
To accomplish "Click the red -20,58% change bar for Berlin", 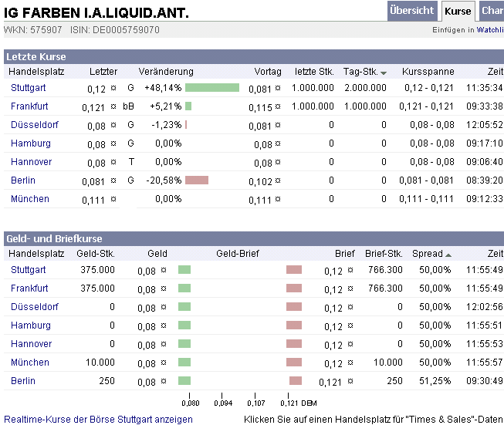I will [197, 180].
